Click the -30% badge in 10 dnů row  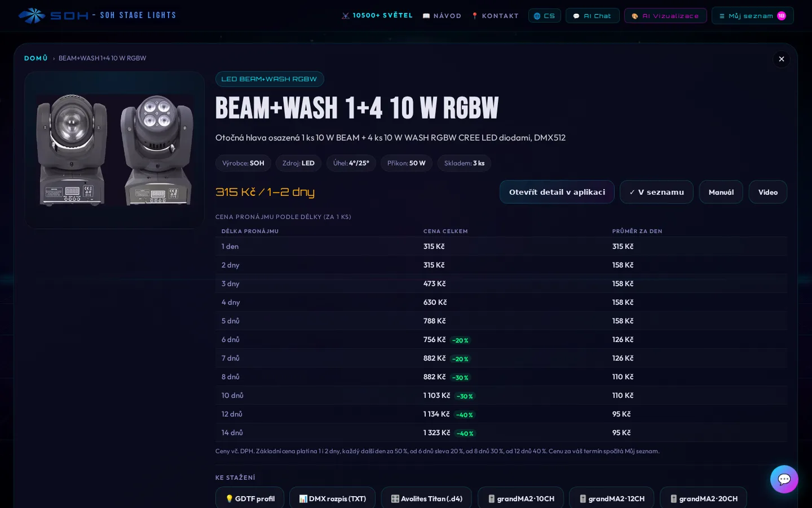tap(465, 396)
